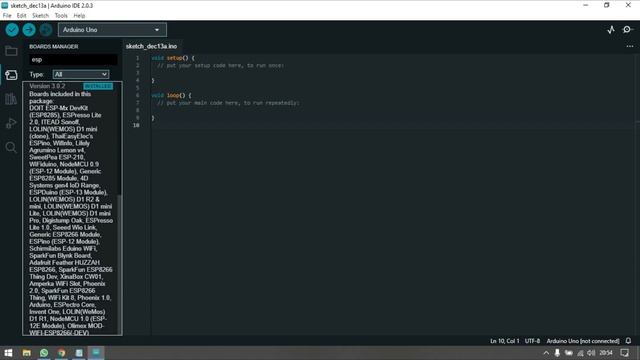This screenshot has height=360, width=640.
Task: Click the system clock showing 20:54
Action: coord(606,353)
